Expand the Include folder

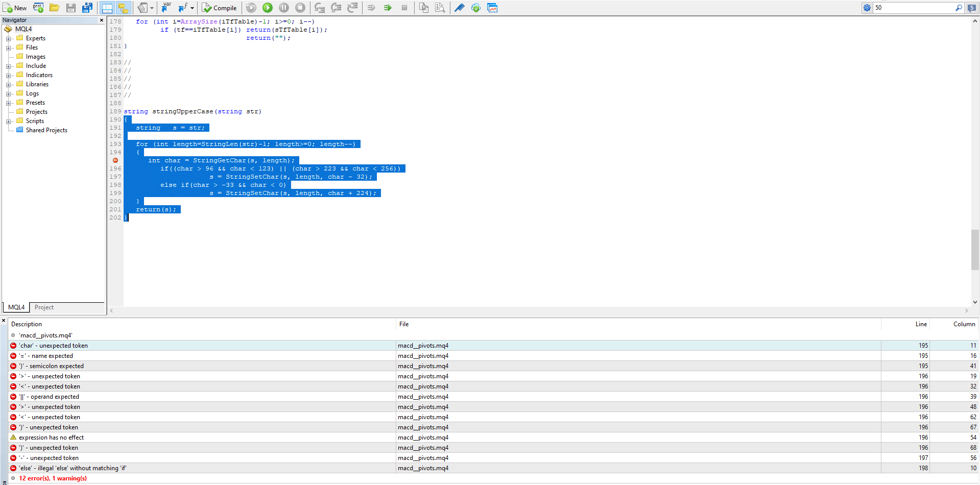pyautogui.click(x=8, y=66)
